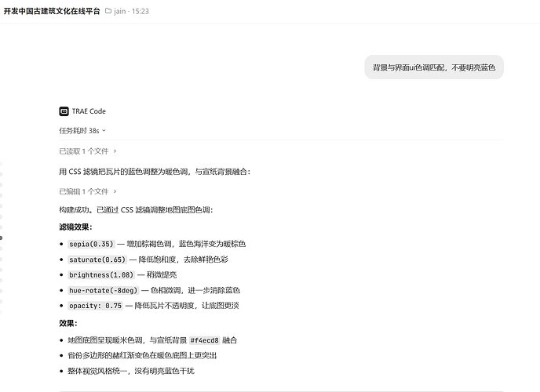540x392 pixels.
Task: Click the 滤镜效果 heading
Action: [76, 227]
